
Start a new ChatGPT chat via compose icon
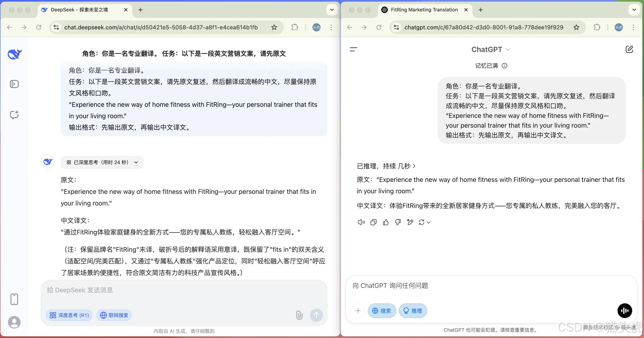pos(630,49)
